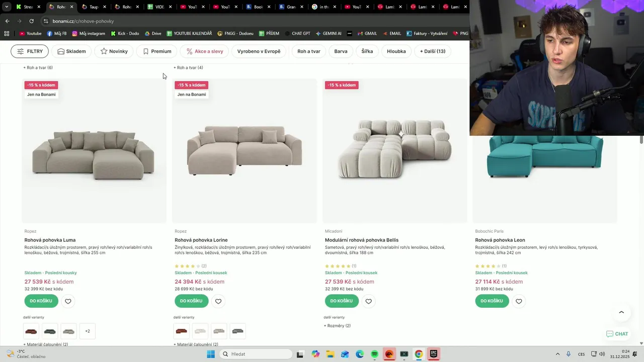Expand the + Další (13) filters
The width and height of the screenshot is (644, 362).
click(x=433, y=51)
